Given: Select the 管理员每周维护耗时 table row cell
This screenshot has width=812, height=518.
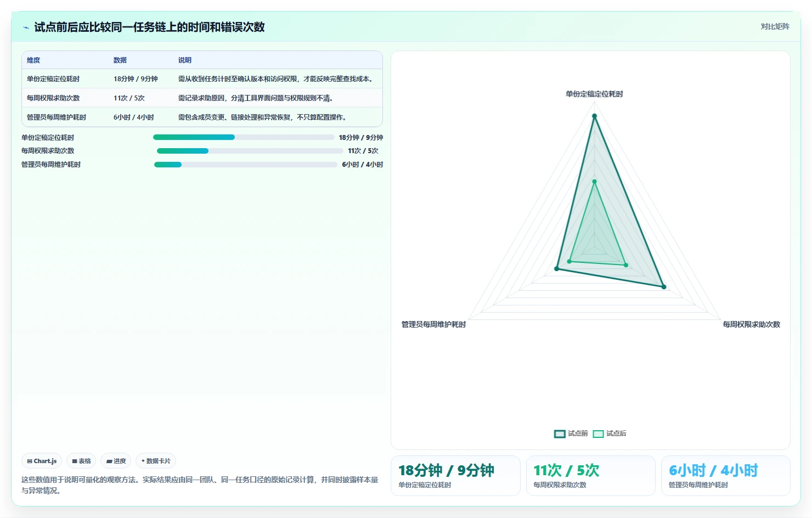Looking at the screenshot, I should [x=57, y=117].
